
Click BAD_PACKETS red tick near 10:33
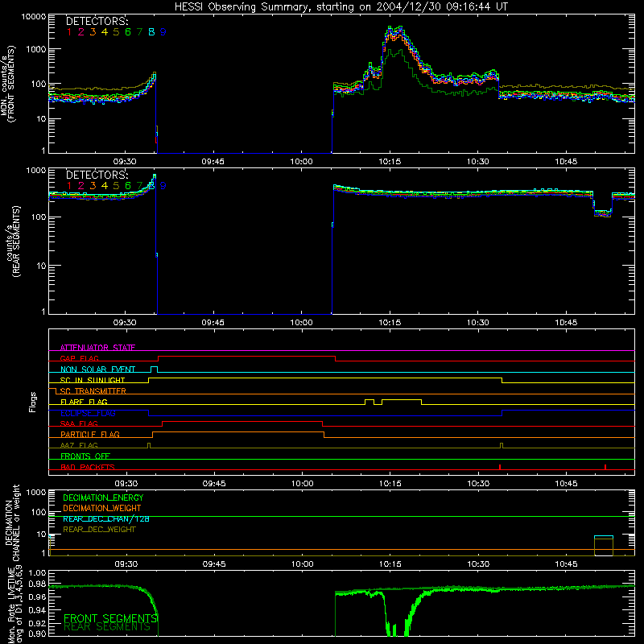pyautogui.click(x=499, y=467)
